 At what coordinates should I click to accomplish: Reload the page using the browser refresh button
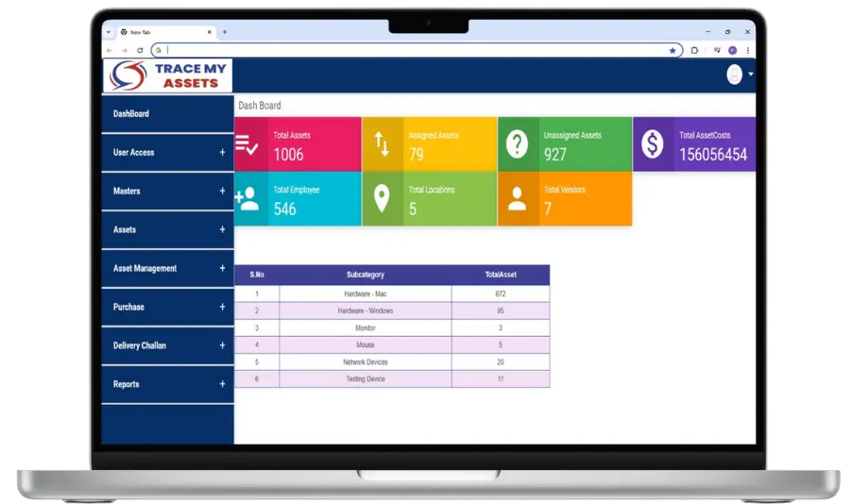click(x=140, y=50)
